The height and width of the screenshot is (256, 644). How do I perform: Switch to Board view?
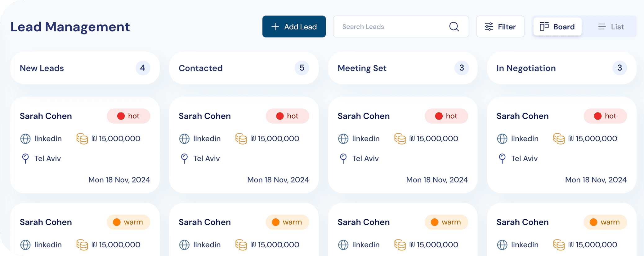[x=557, y=27]
